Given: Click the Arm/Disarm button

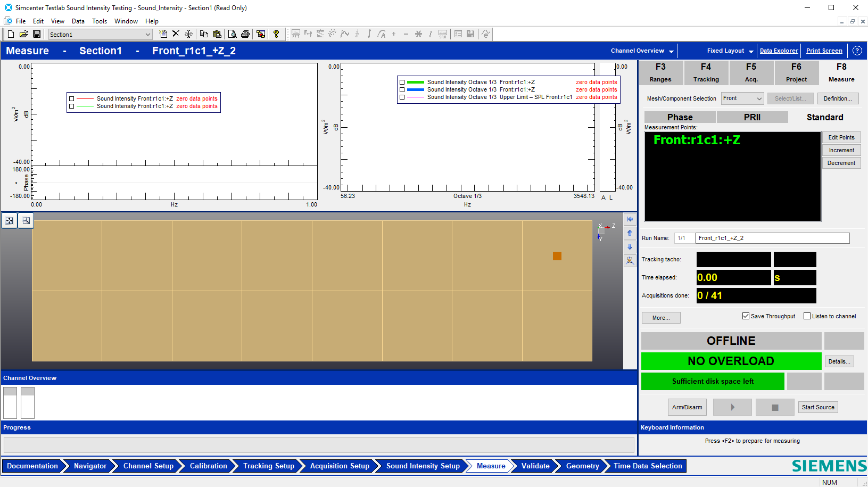Looking at the screenshot, I should pyautogui.click(x=687, y=407).
